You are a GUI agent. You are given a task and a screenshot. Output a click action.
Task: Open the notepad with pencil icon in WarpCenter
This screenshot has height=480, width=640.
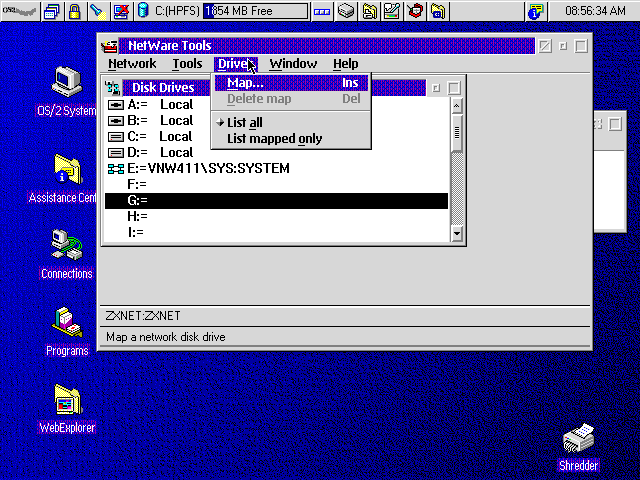[392, 11]
